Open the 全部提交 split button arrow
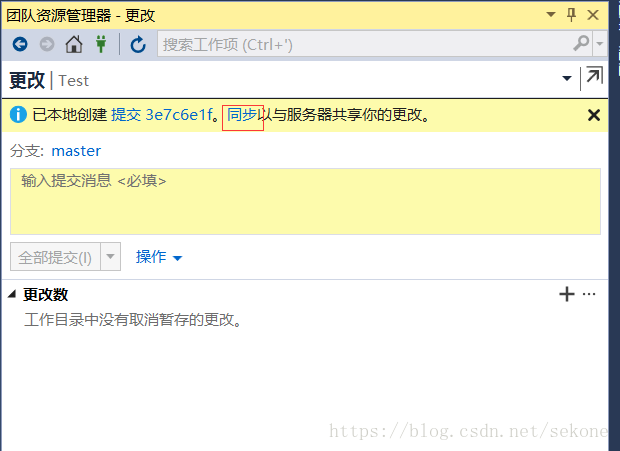This screenshot has width=620, height=451. pyautogui.click(x=111, y=257)
